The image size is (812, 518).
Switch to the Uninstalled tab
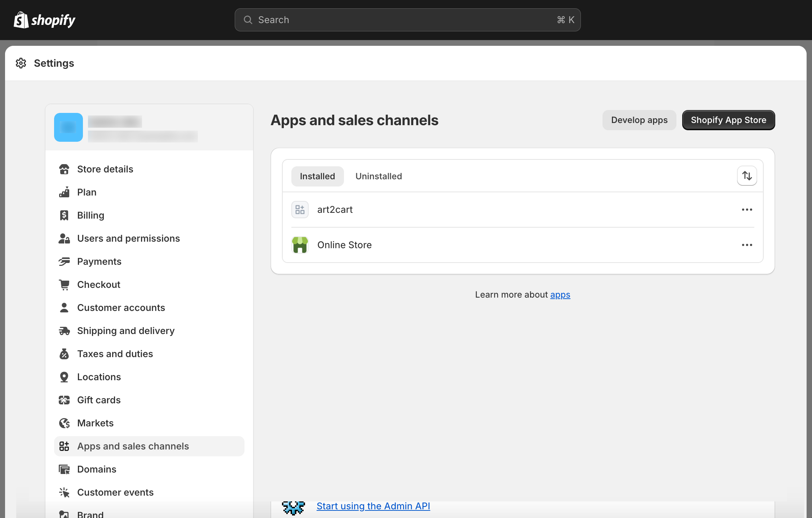click(378, 176)
